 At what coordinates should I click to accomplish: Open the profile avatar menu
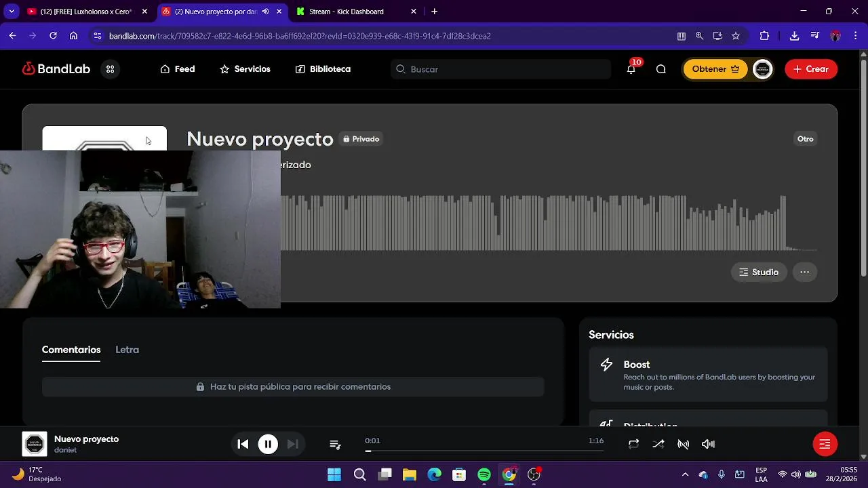pyautogui.click(x=763, y=69)
